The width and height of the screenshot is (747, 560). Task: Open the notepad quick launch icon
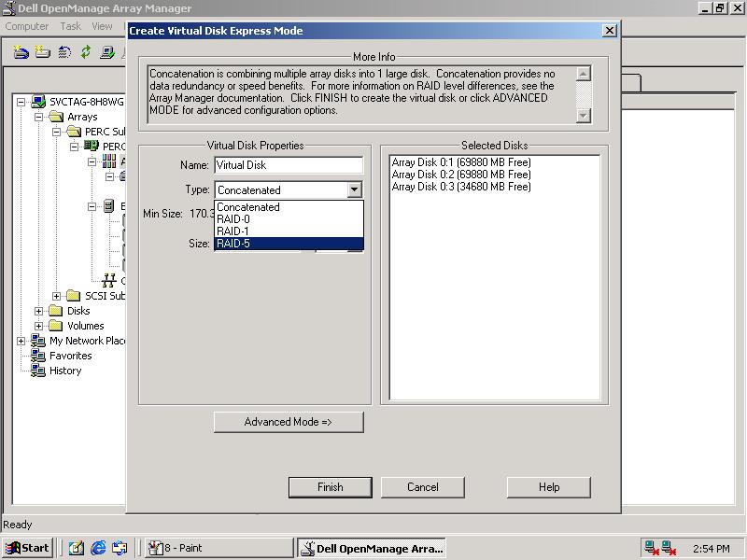pos(77,548)
